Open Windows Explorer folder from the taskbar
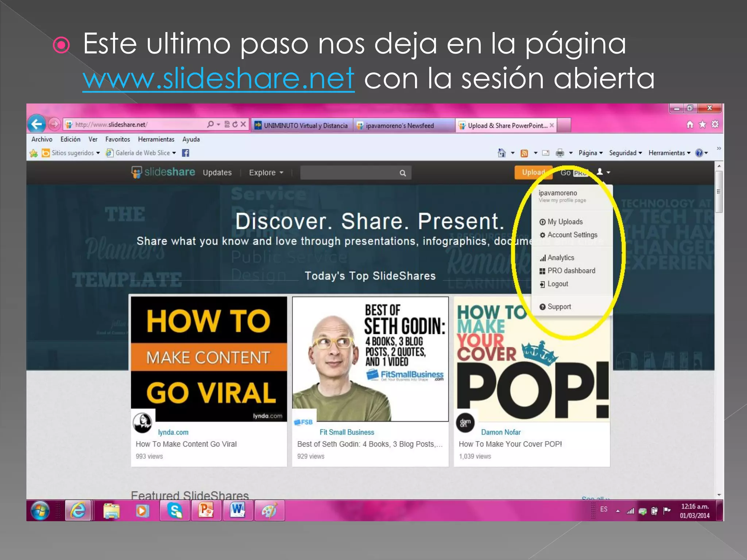Viewport: 747px width, 560px height. click(112, 510)
